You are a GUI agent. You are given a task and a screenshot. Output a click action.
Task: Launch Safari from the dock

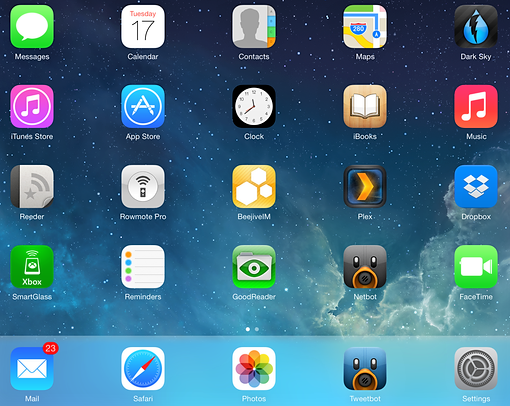[x=143, y=369]
